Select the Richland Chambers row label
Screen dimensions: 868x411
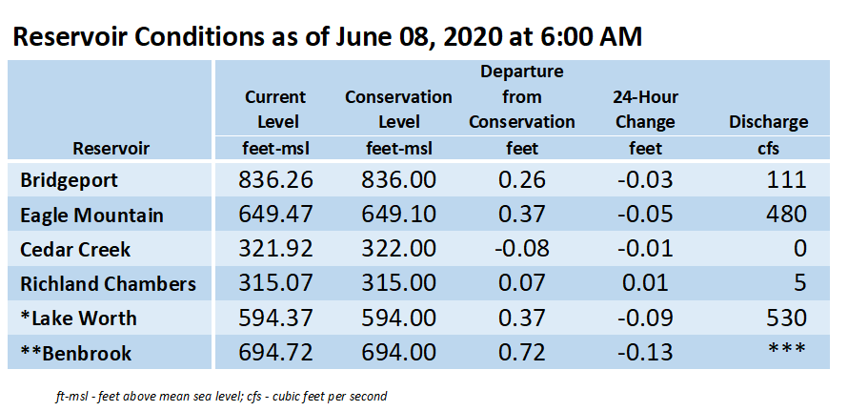pos(108,283)
